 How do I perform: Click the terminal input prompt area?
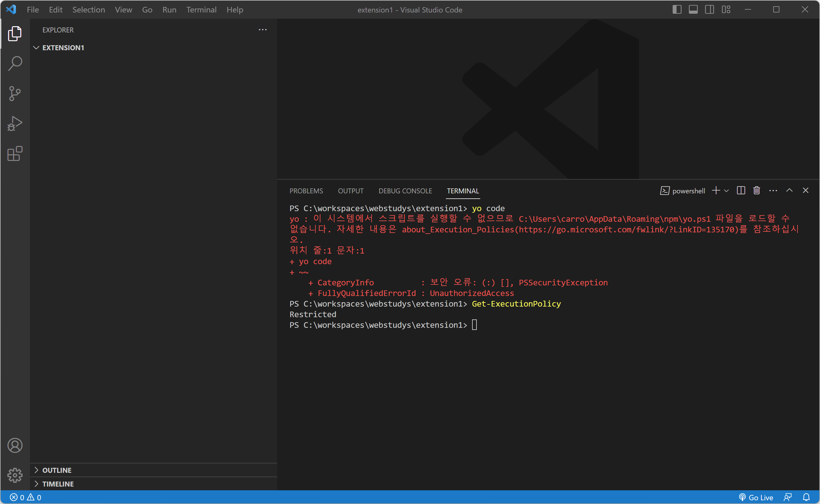474,325
